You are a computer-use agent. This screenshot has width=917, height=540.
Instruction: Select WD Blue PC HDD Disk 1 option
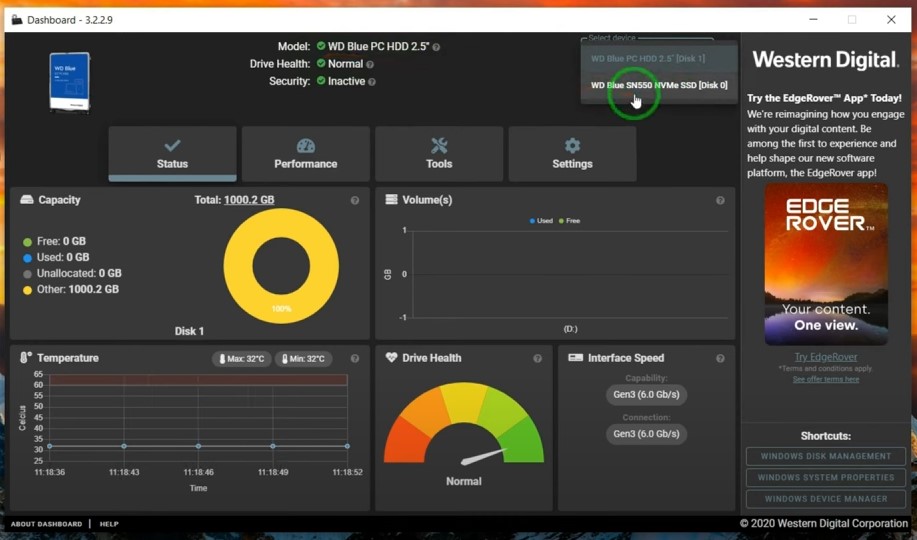coord(648,59)
